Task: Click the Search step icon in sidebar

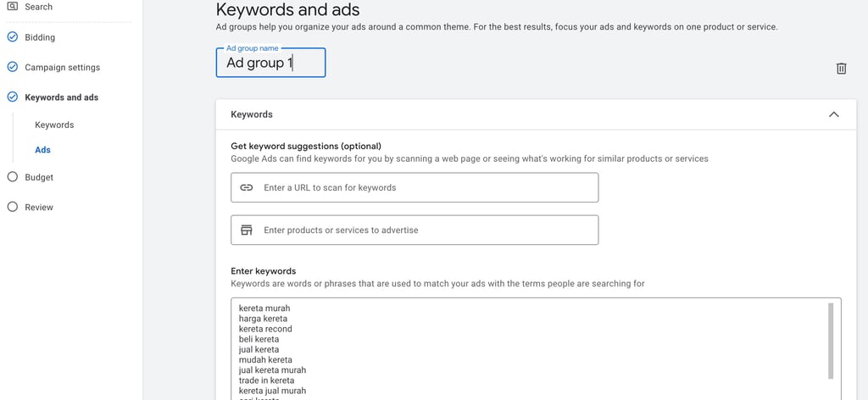Action: point(12,7)
